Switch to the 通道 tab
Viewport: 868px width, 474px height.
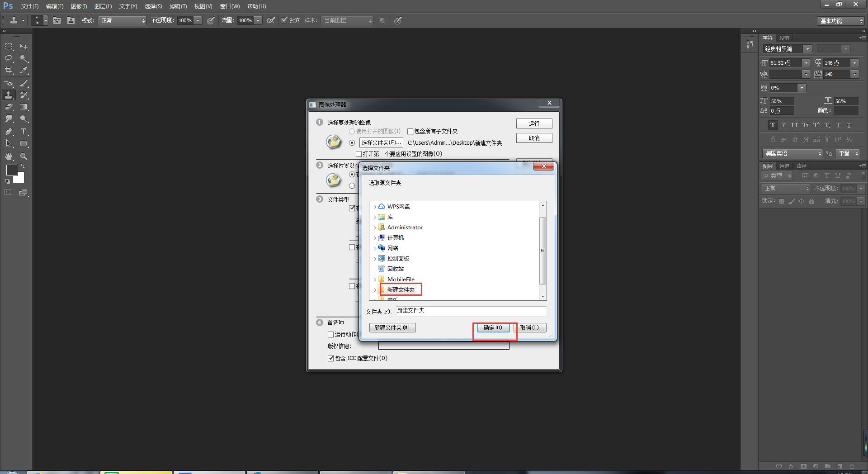784,166
